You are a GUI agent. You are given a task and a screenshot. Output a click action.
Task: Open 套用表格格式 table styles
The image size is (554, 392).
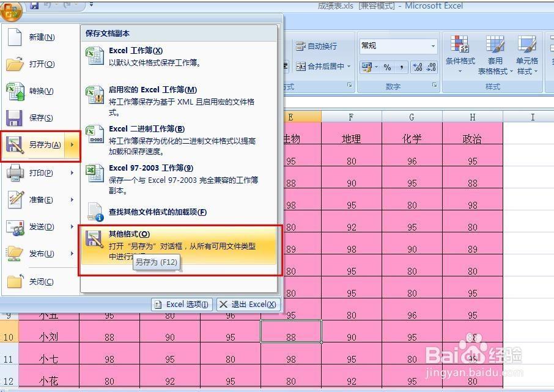(495, 55)
